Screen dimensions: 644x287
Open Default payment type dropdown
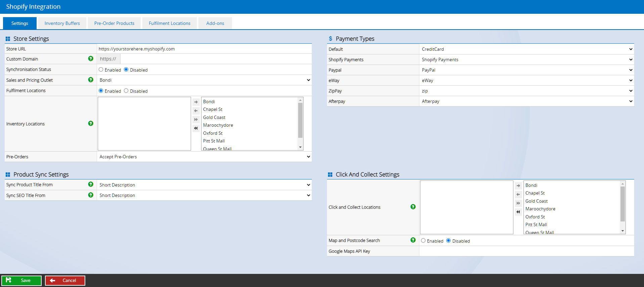[527, 49]
